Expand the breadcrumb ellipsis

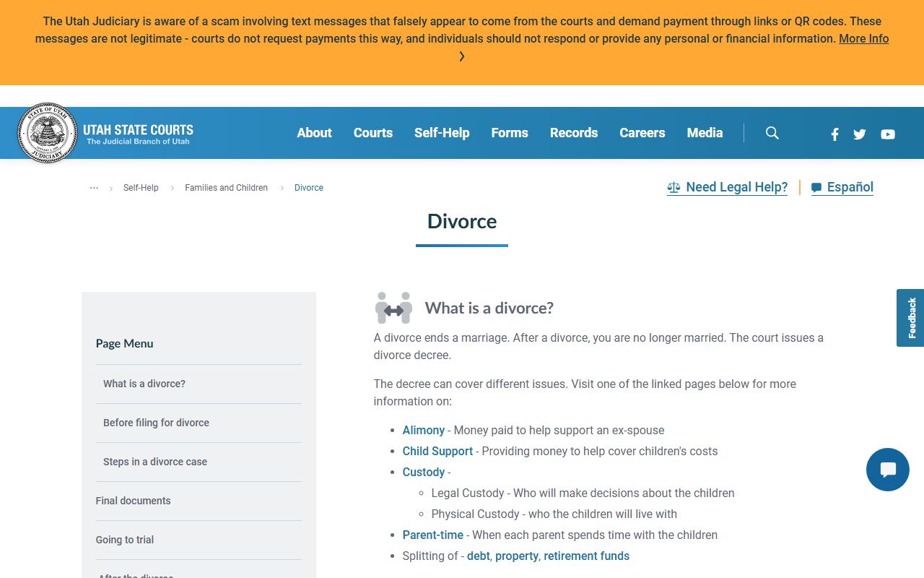pyautogui.click(x=94, y=187)
